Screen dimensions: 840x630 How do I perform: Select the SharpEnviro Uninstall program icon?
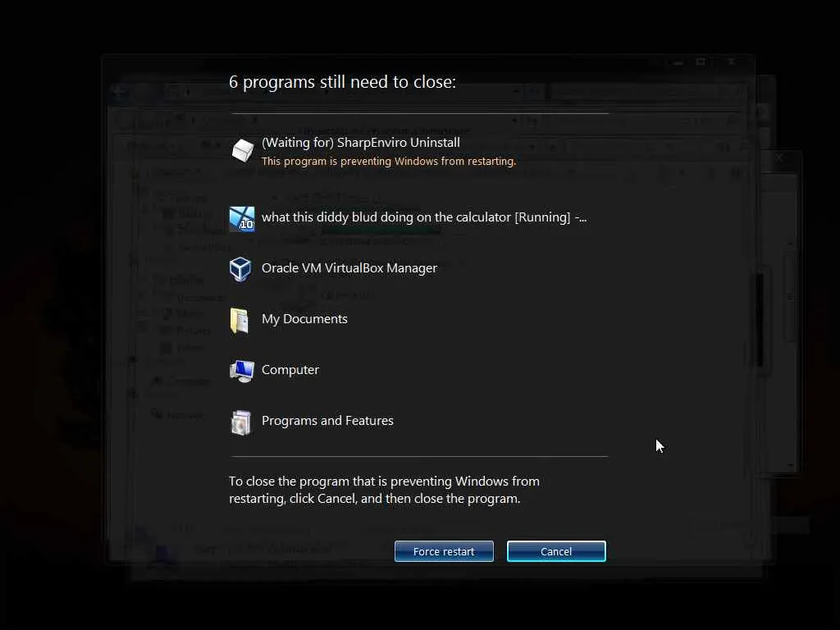pyautogui.click(x=242, y=151)
